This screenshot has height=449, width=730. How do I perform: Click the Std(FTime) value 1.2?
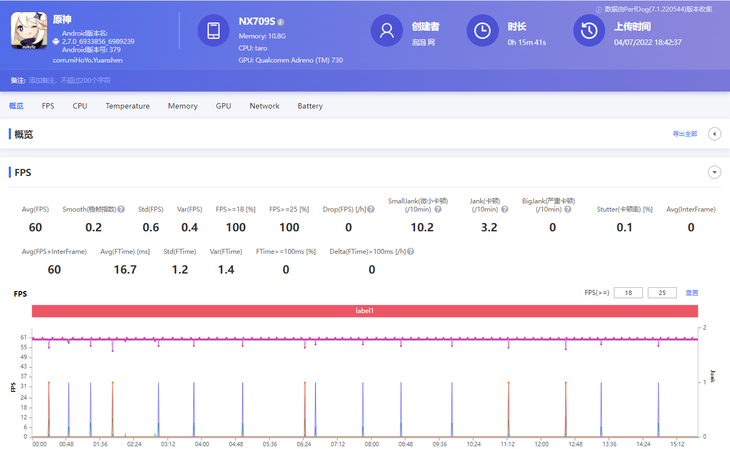point(180,270)
